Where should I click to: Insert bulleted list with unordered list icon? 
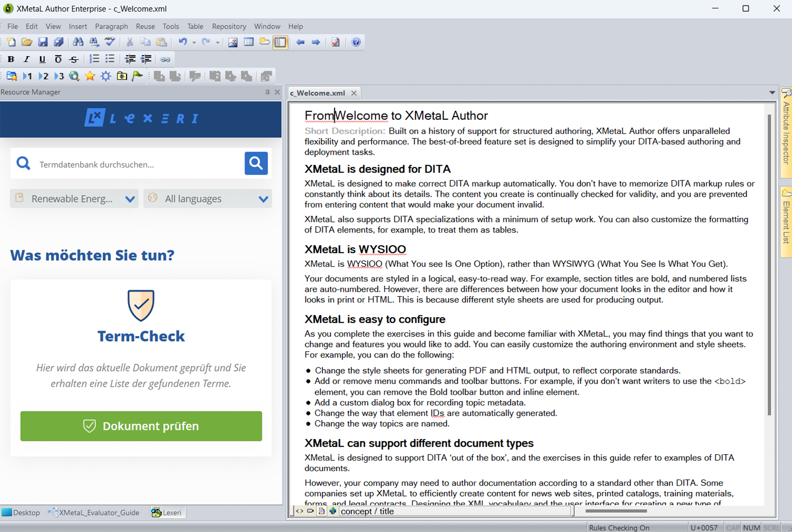tap(110, 59)
